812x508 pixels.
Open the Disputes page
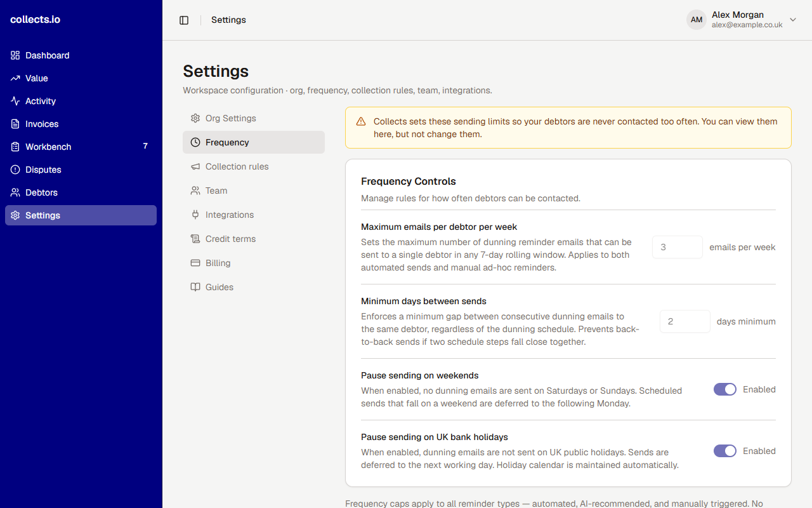point(81,170)
